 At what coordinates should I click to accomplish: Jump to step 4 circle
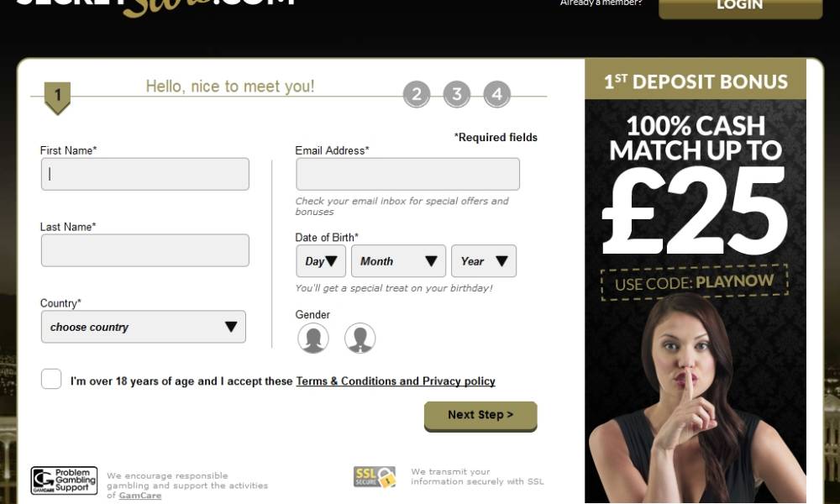coord(496,95)
